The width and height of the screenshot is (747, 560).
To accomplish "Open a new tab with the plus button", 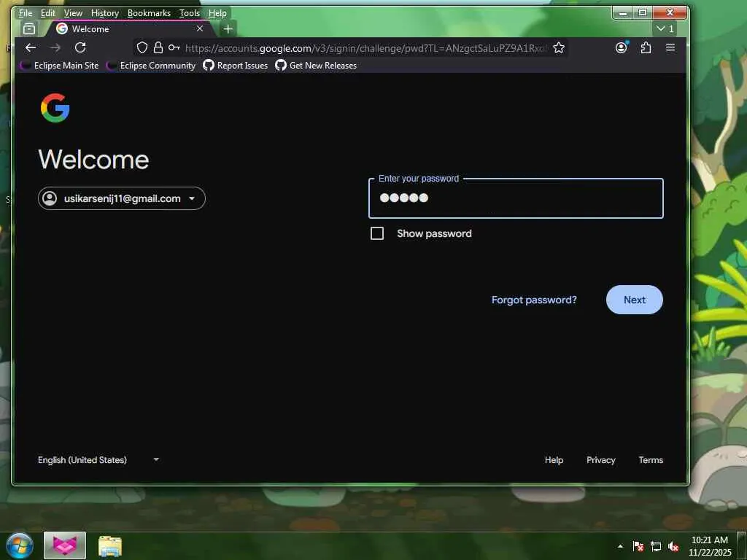I will [228, 29].
